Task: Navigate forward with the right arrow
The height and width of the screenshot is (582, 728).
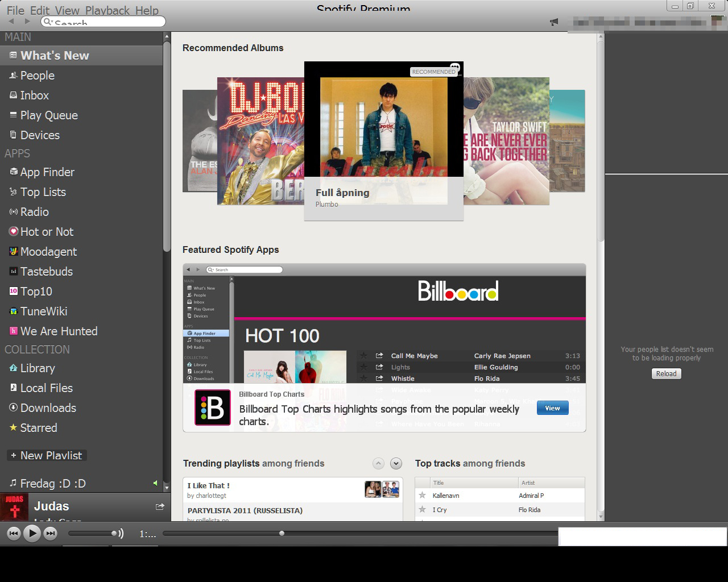Action: (27, 22)
